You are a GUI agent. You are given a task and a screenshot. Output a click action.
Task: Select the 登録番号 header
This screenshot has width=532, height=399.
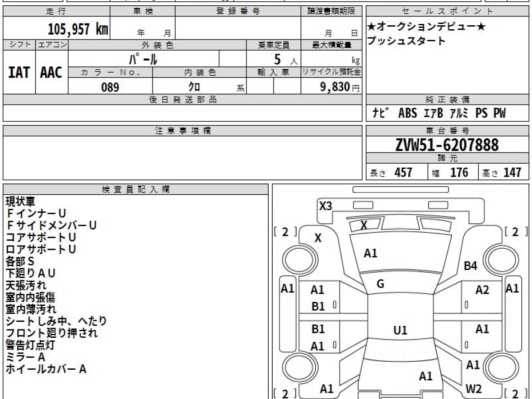[x=238, y=12]
